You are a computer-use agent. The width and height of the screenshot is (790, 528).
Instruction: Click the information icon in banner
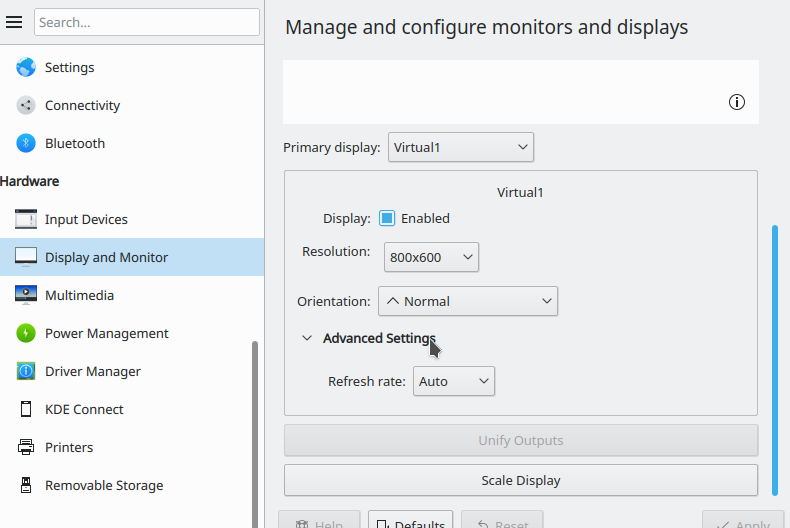[737, 102]
